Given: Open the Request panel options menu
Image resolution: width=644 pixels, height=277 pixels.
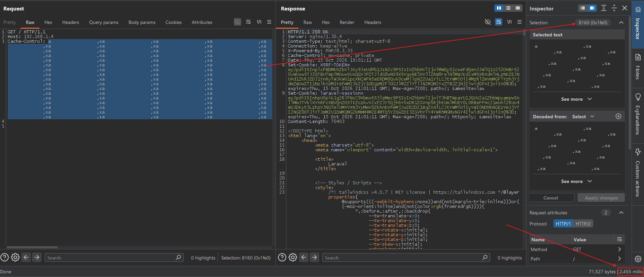Looking at the screenshot, I should (x=269, y=22).
